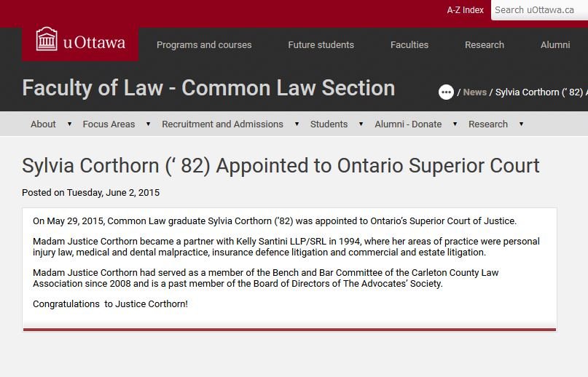Click the uOttawa logo
The image size is (588, 377).
coord(80,41)
